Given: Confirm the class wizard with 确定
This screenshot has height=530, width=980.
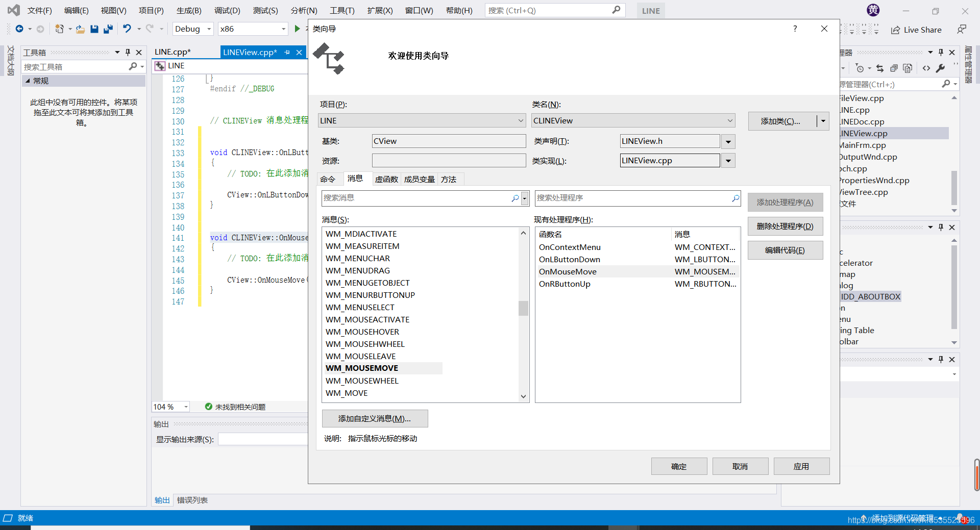Looking at the screenshot, I should point(679,466).
